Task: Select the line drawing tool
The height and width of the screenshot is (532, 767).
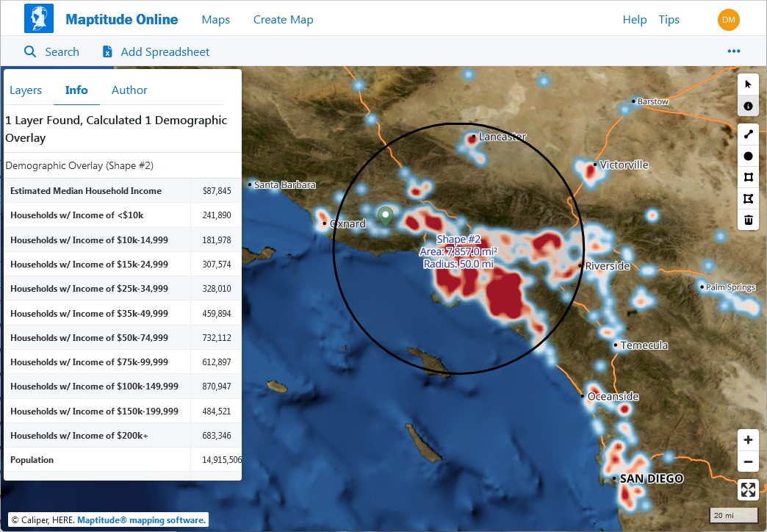Action: [748, 134]
